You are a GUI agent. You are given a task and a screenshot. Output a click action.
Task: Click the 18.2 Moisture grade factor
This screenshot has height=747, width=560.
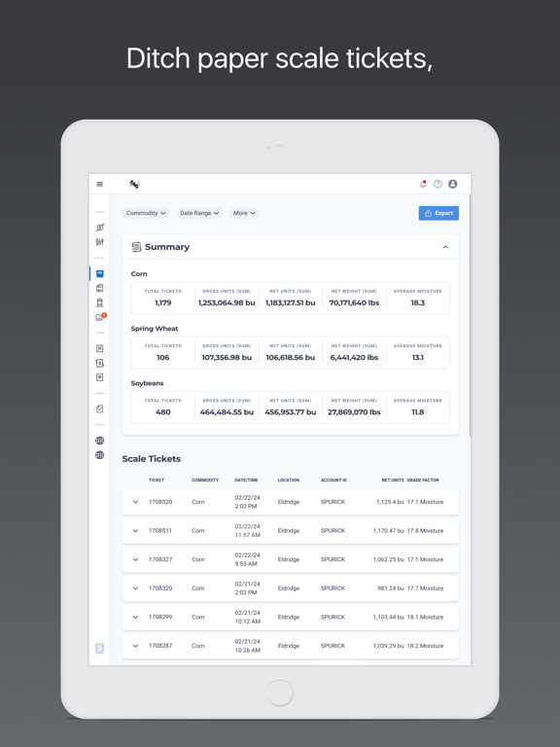(x=425, y=646)
